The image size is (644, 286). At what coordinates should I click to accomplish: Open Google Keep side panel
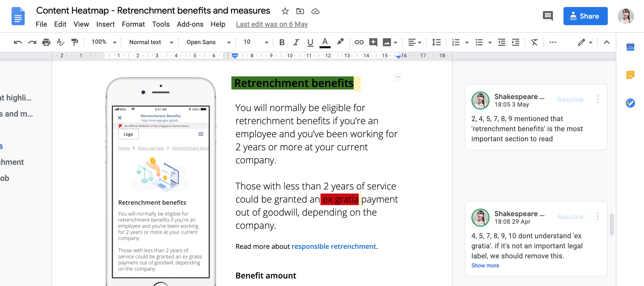[630, 75]
